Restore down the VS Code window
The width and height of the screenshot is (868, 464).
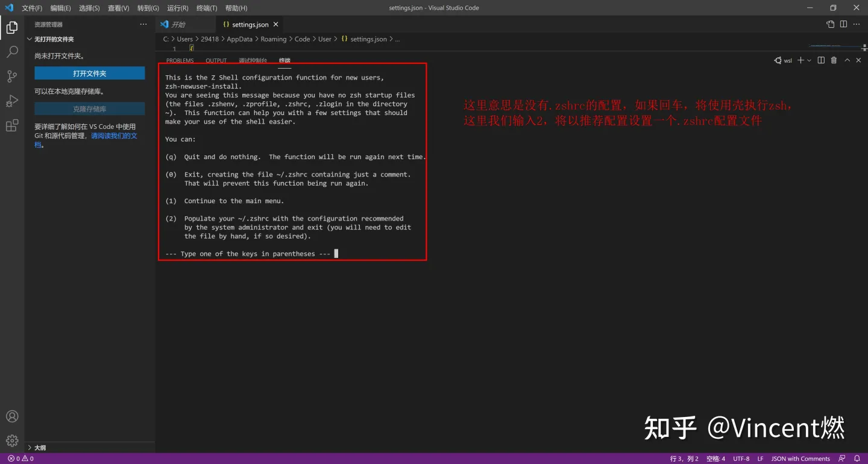coord(833,8)
